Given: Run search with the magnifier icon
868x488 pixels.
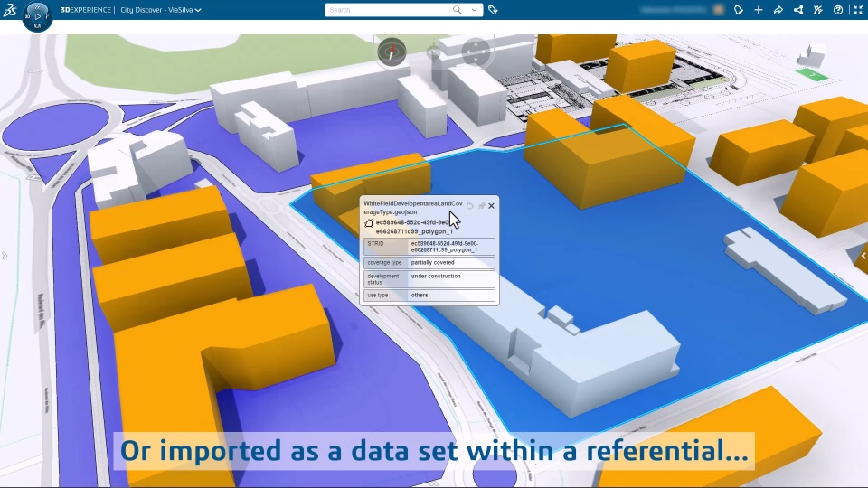Looking at the screenshot, I should pyautogui.click(x=458, y=10).
